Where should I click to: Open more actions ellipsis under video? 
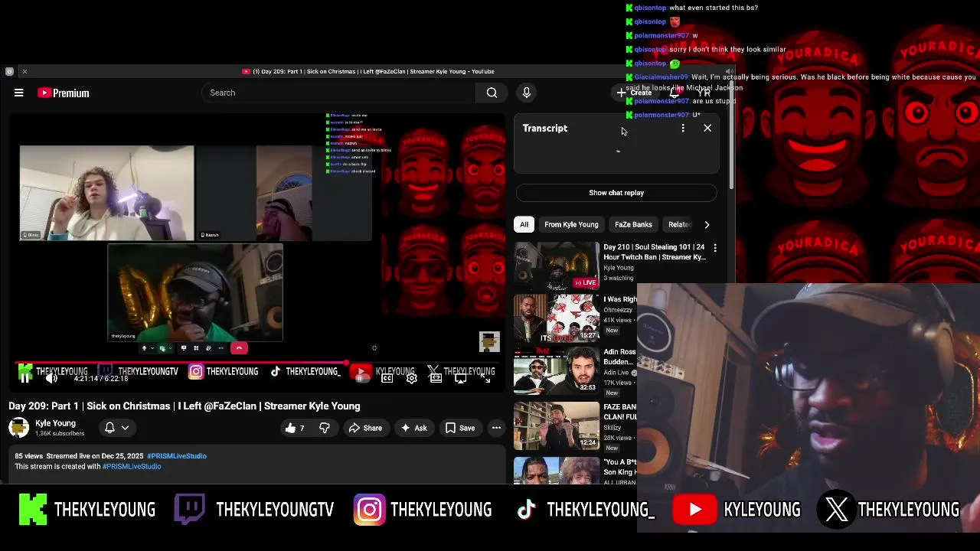(x=496, y=428)
